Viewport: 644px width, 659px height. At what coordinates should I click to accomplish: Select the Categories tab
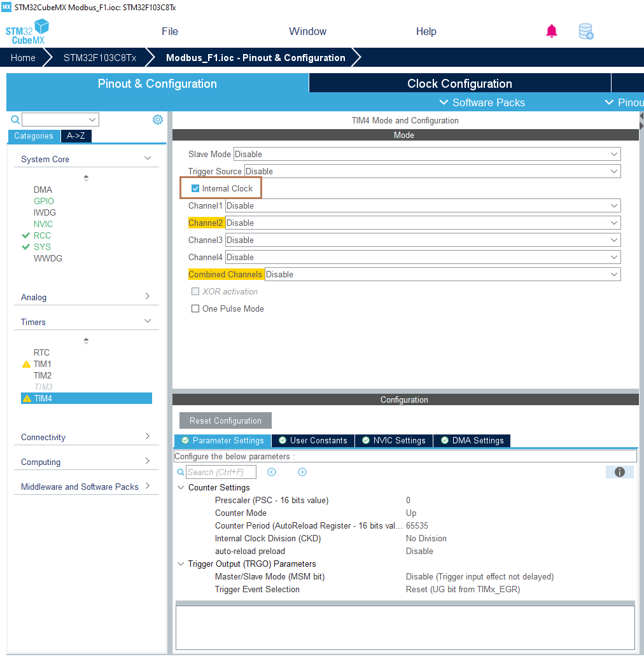tap(34, 135)
